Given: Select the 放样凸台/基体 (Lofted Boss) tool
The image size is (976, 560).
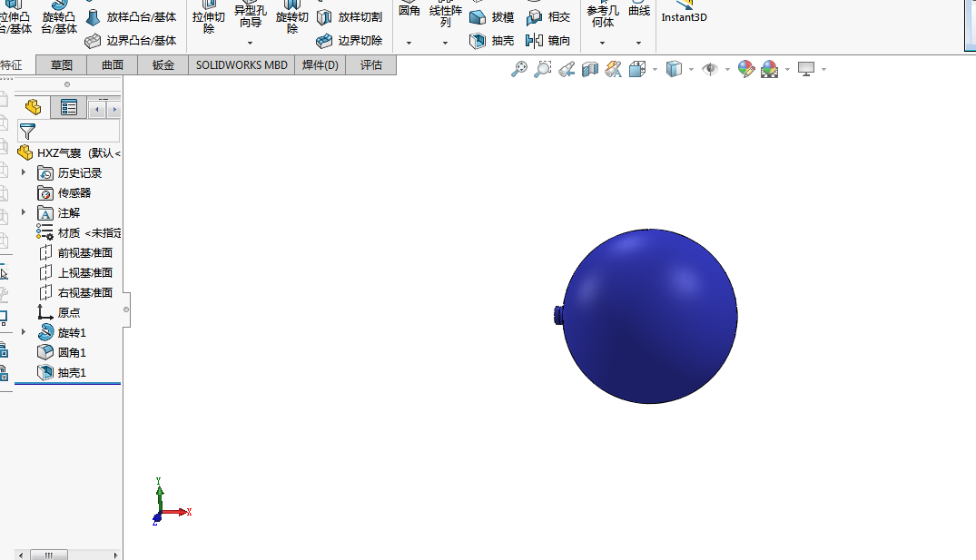Looking at the screenshot, I should point(132,16).
